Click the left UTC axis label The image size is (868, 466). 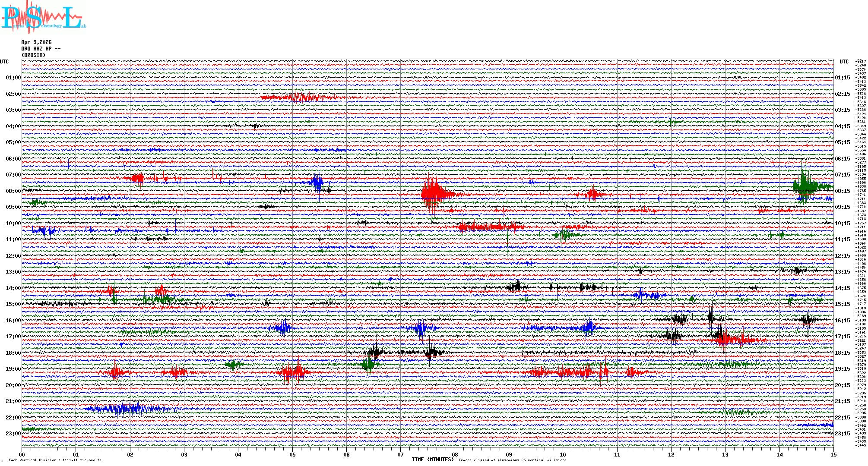point(4,62)
